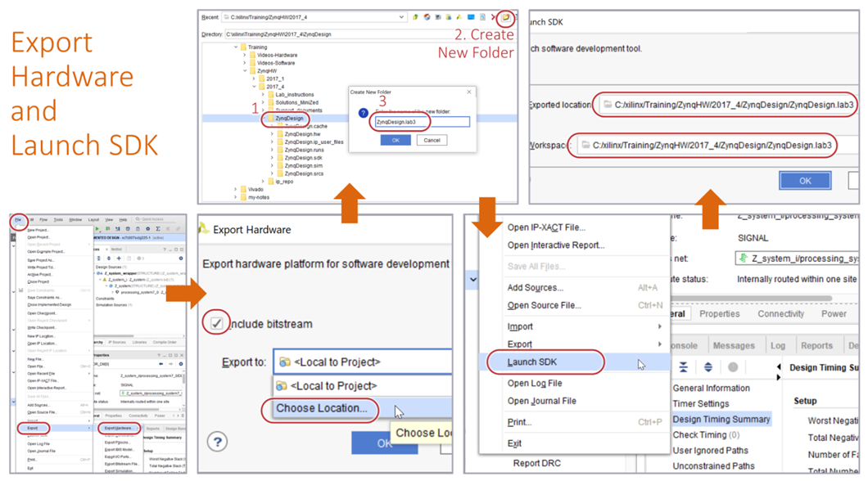The image size is (868, 481).
Task: Click Cancel in Create New Folder dialog
Action: (432, 141)
